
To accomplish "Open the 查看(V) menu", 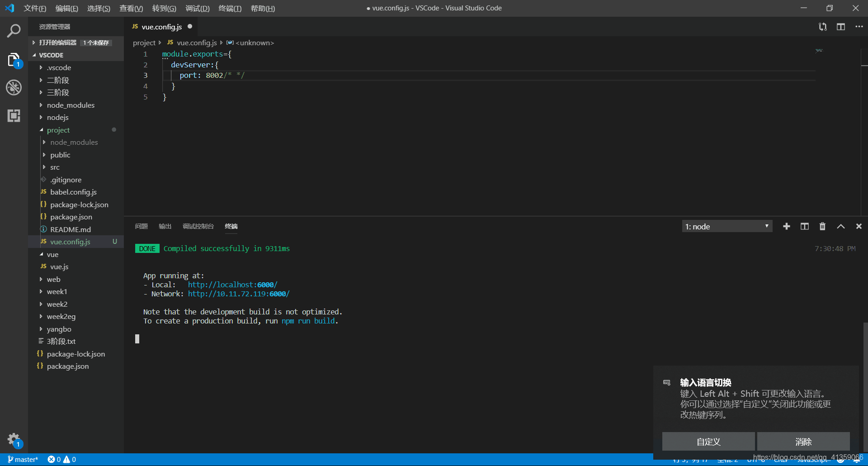I will tap(131, 8).
